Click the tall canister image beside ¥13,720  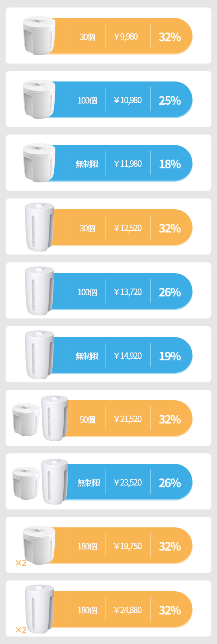(39, 291)
